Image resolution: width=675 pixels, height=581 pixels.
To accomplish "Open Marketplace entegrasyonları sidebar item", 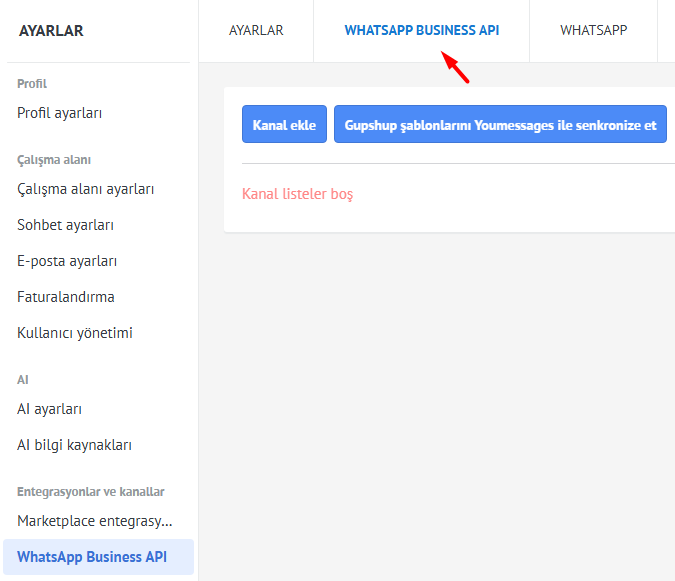I will (x=95, y=521).
